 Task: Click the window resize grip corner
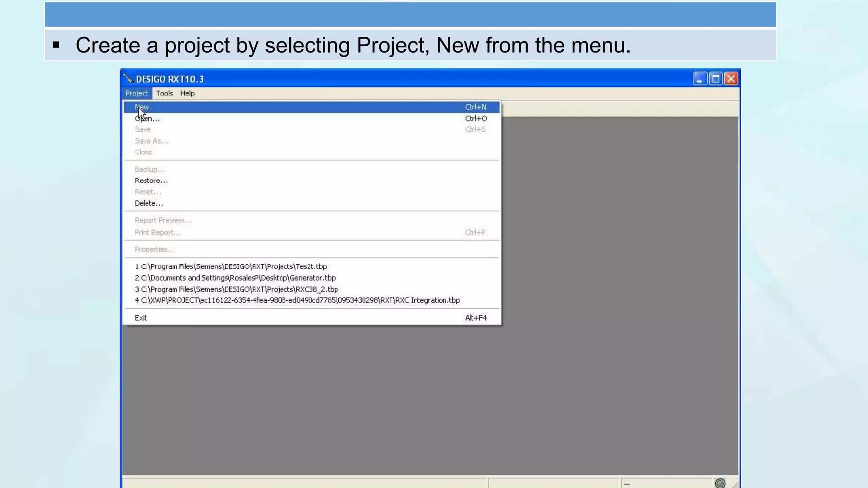(735, 484)
